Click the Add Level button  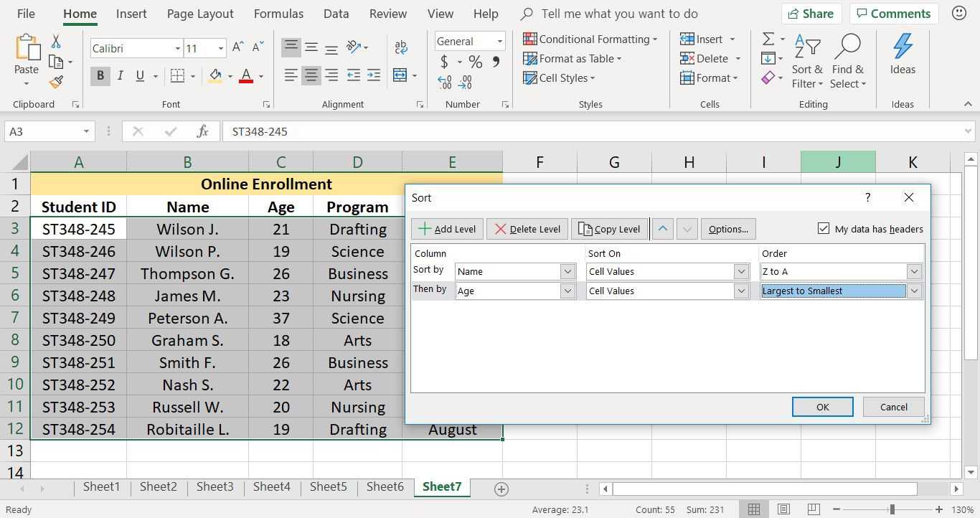coord(447,229)
